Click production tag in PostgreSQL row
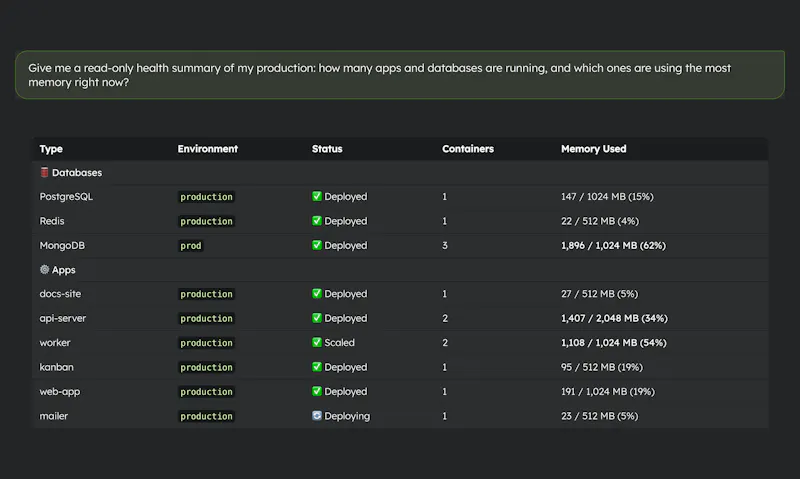 coord(206,197)
